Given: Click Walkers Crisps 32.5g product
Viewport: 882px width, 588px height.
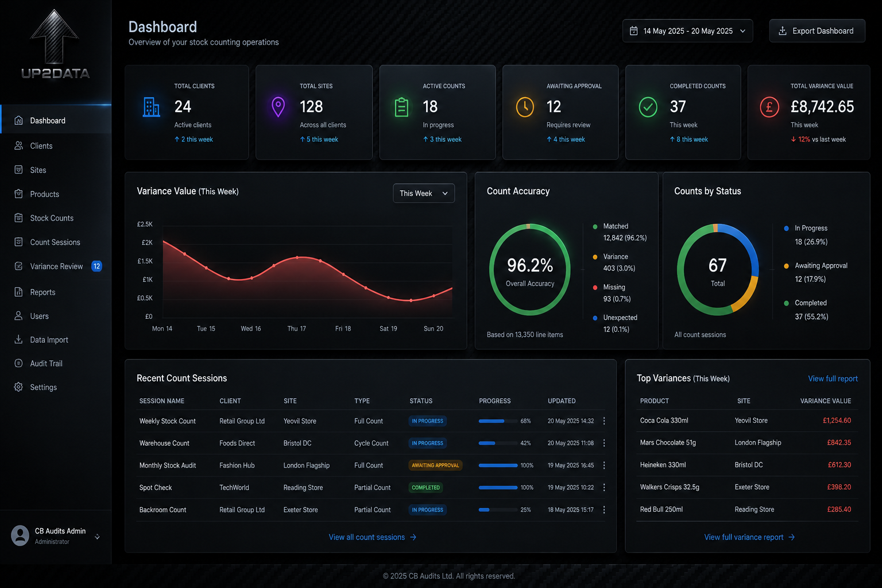Looking at the screenshot, I should [670, 487].
